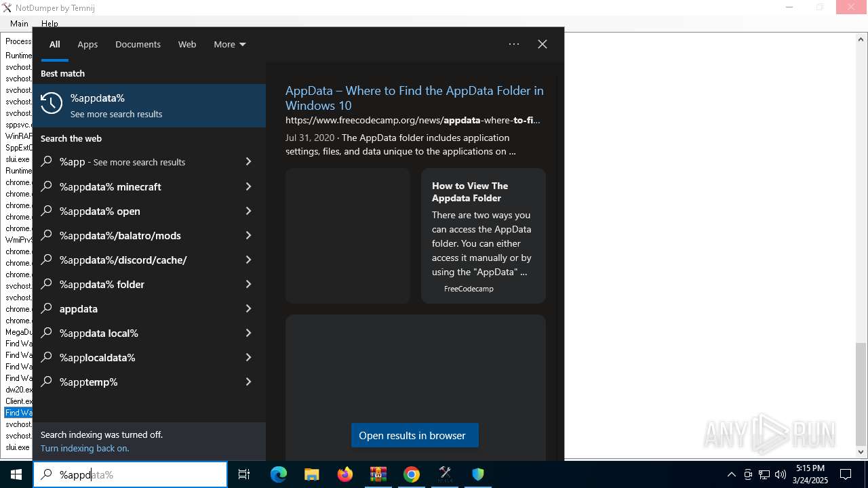The image size is (868, 488).
Task: Switch to the Documents search tab
Action: point(138,44)
